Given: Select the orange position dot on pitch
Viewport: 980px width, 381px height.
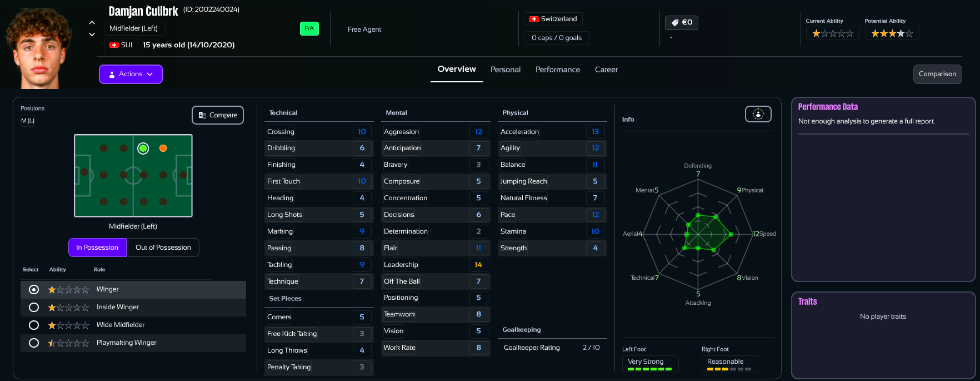Looking at the screenshot, I should pos(163,148).
